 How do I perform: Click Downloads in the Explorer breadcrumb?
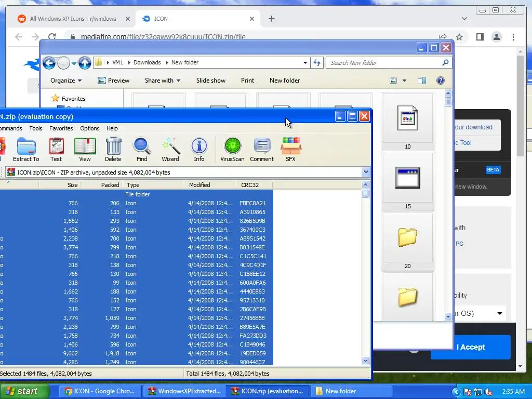[147, 62]
